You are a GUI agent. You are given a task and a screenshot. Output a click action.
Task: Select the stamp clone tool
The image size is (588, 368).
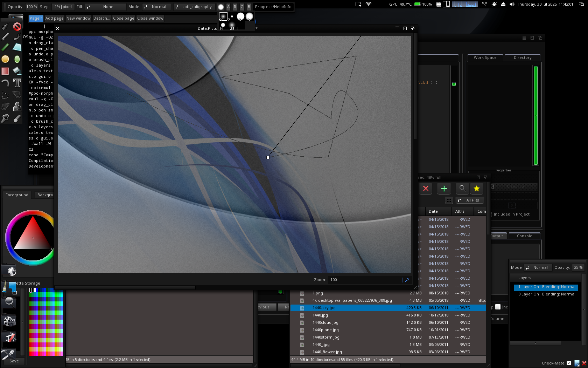coord(17,107)
